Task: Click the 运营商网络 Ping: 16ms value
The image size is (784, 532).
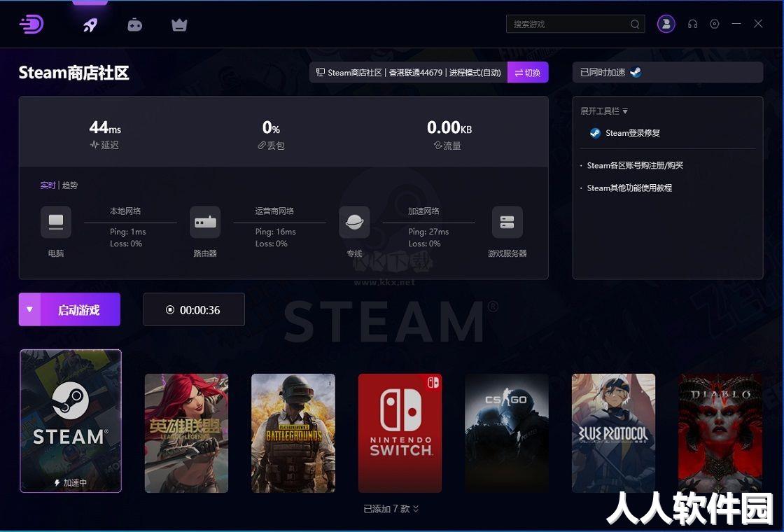Action: click(276, 232)
